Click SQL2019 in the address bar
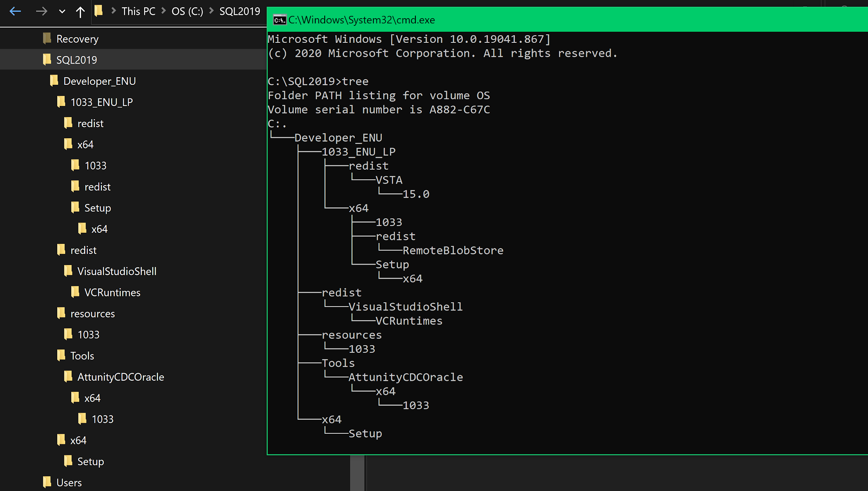 point(239,11)
